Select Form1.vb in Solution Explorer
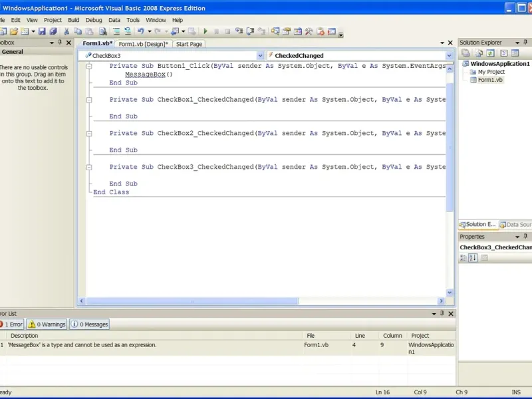The image size is (532, 399). [491, 80]
